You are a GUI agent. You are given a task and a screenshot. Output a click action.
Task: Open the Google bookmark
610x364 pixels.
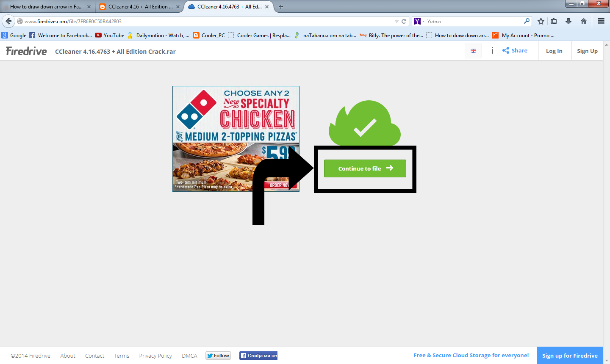[14, 36]
